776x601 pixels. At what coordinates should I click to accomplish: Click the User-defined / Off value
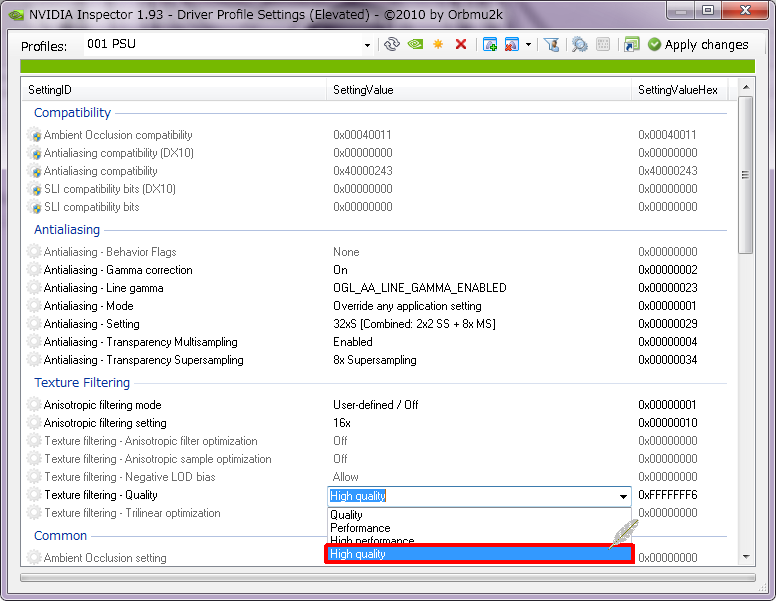pos(376,404)
